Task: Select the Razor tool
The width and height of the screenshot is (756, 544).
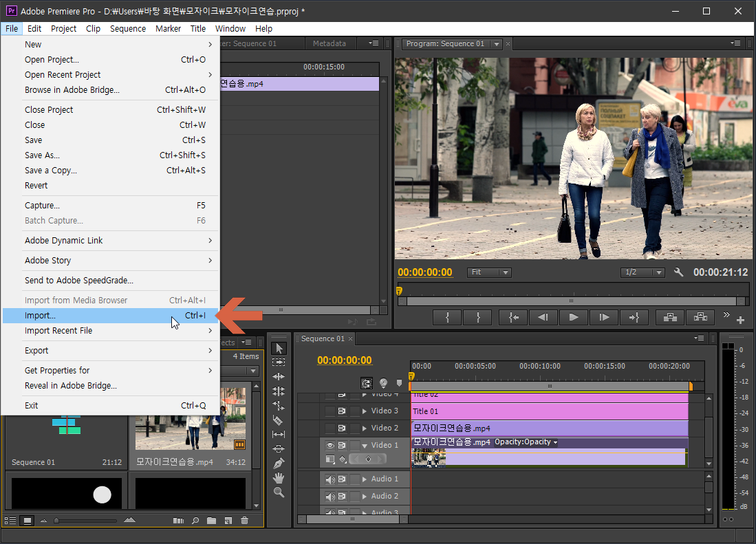Action: pyautogui.click(x=278, y=420)
